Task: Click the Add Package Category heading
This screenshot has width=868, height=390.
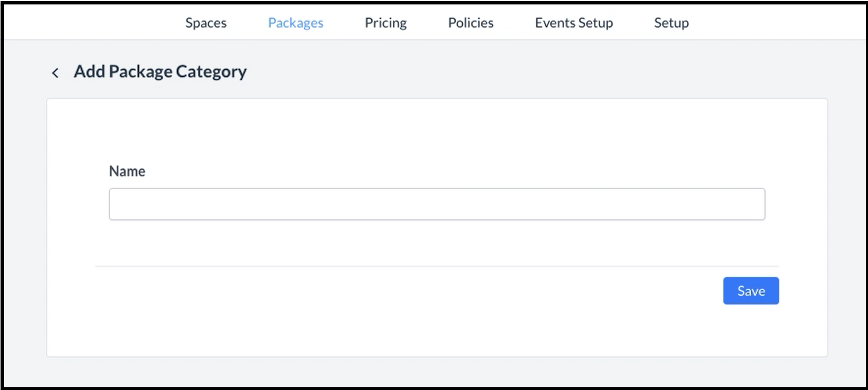Action: pos(160,72)
